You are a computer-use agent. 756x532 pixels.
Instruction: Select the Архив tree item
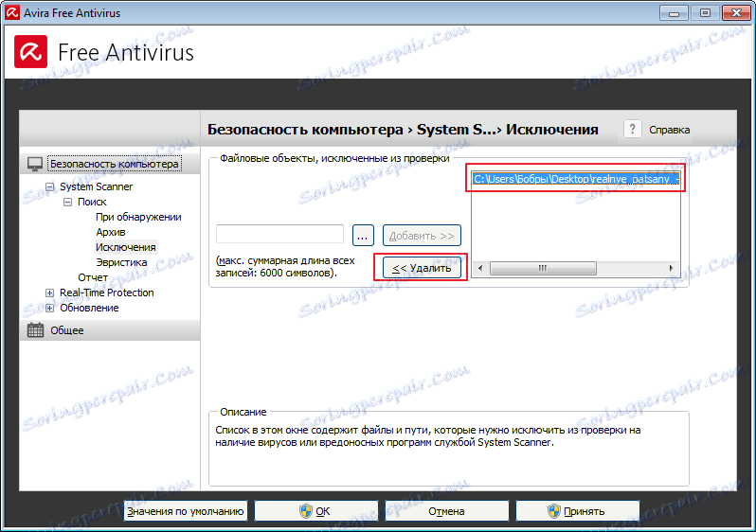111,232
